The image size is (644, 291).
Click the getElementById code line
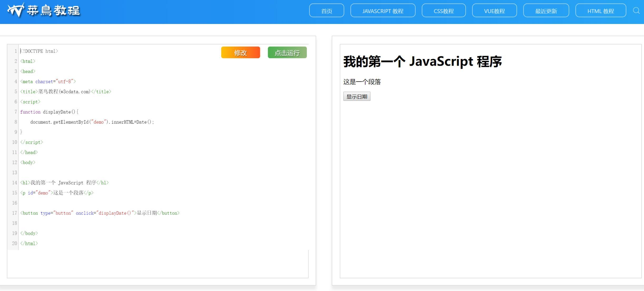coord(92,122)
